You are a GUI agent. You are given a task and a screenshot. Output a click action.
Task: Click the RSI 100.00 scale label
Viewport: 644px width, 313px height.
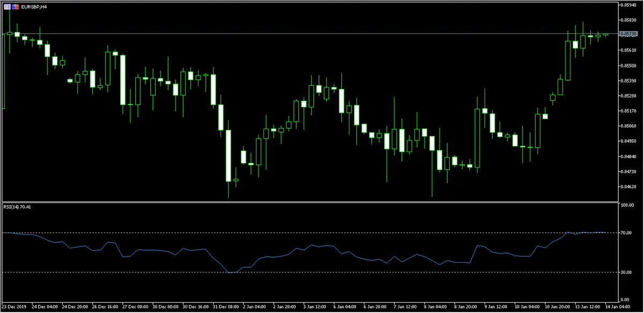[x=627, y=205]
